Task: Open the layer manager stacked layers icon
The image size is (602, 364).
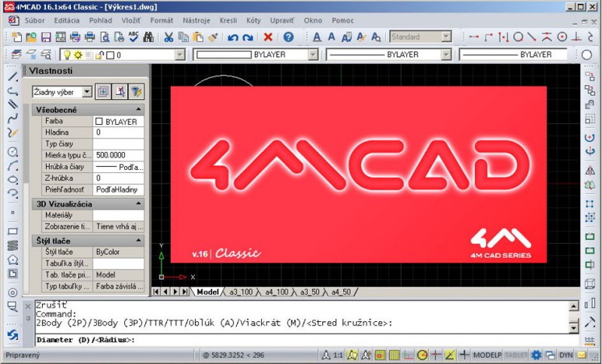Action: (x=17, y=55)
